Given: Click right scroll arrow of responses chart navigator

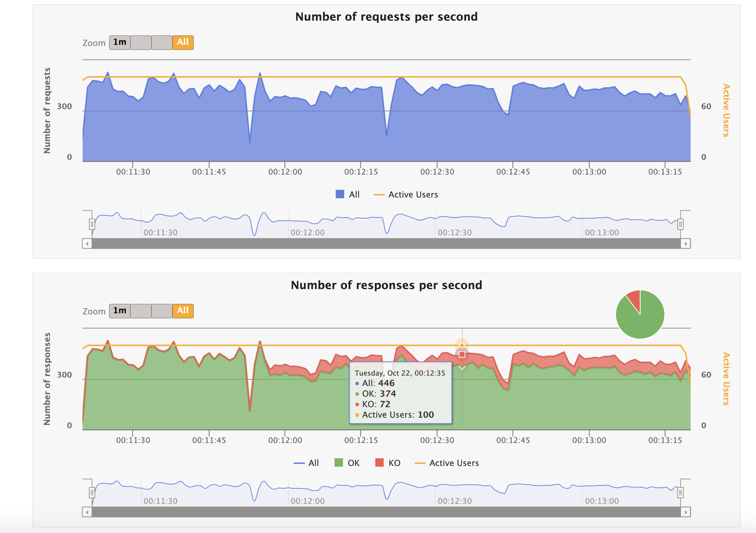Looking at the screenshot, I should click(686, 512).
